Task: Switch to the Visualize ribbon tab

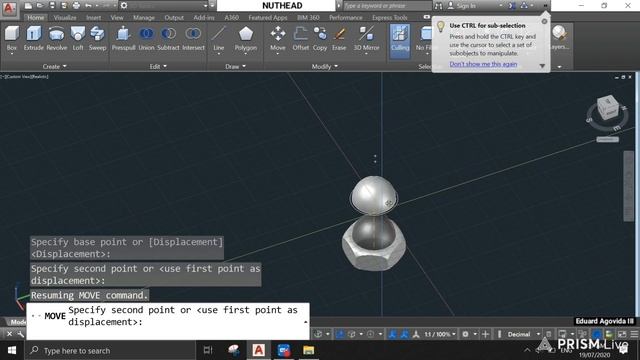Action: tap(65, 18)
